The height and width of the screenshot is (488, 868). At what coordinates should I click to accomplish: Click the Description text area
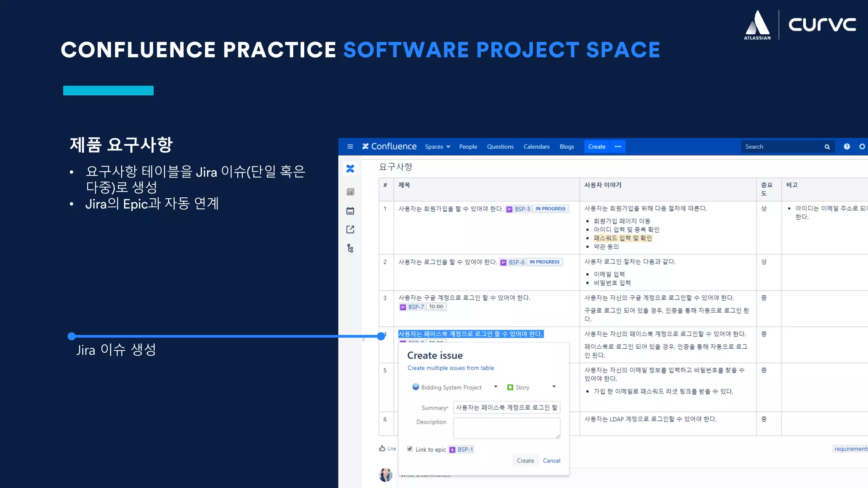pyautogui.click(x=506, y=428)
